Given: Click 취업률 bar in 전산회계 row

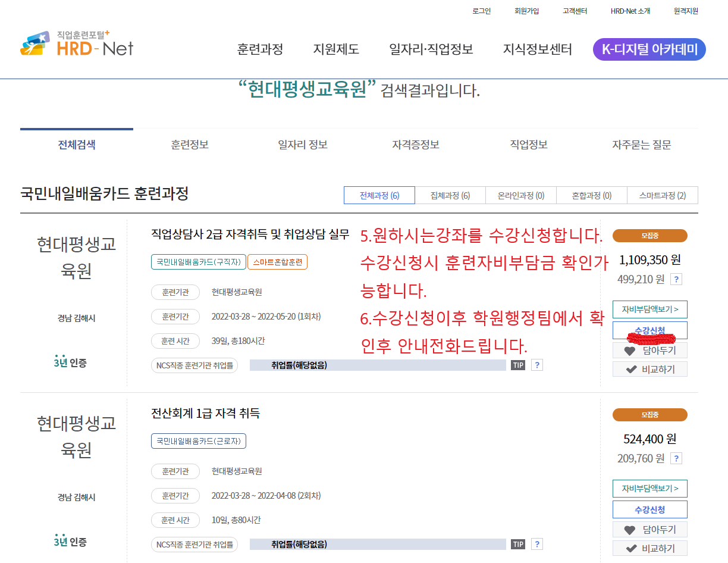Looking at the screenshot, I should [x=378, y=545].
